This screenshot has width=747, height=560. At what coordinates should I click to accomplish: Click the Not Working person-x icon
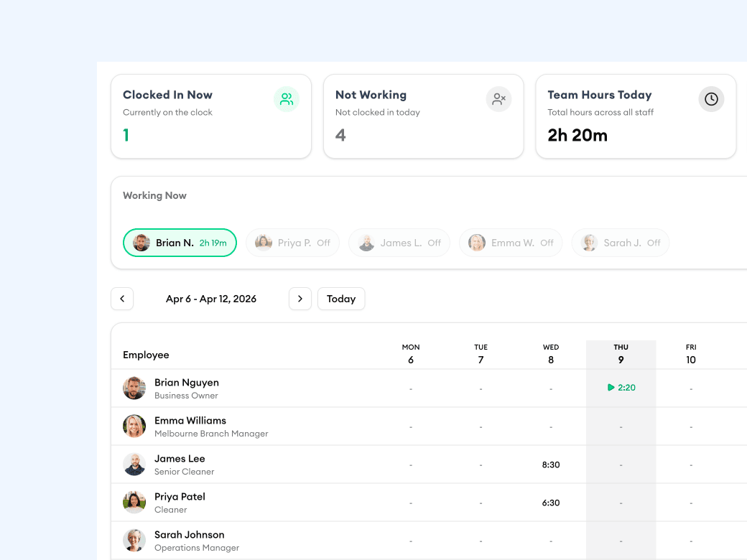click(x=499, y=99)
